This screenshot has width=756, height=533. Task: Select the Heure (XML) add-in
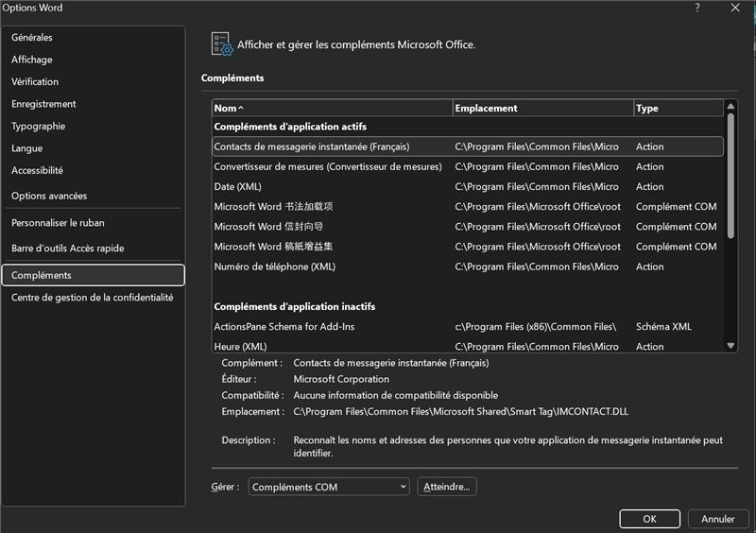(x=468, y=346)
